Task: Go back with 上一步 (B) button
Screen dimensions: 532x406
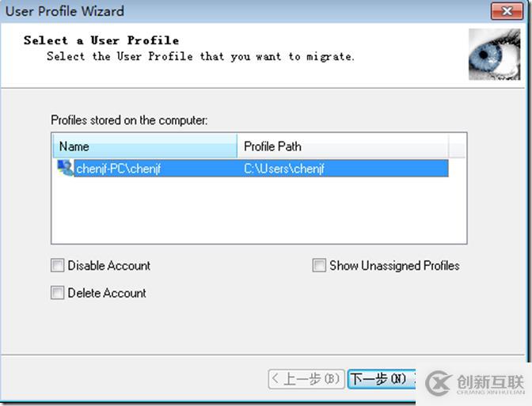Action: tap(306, 379)
